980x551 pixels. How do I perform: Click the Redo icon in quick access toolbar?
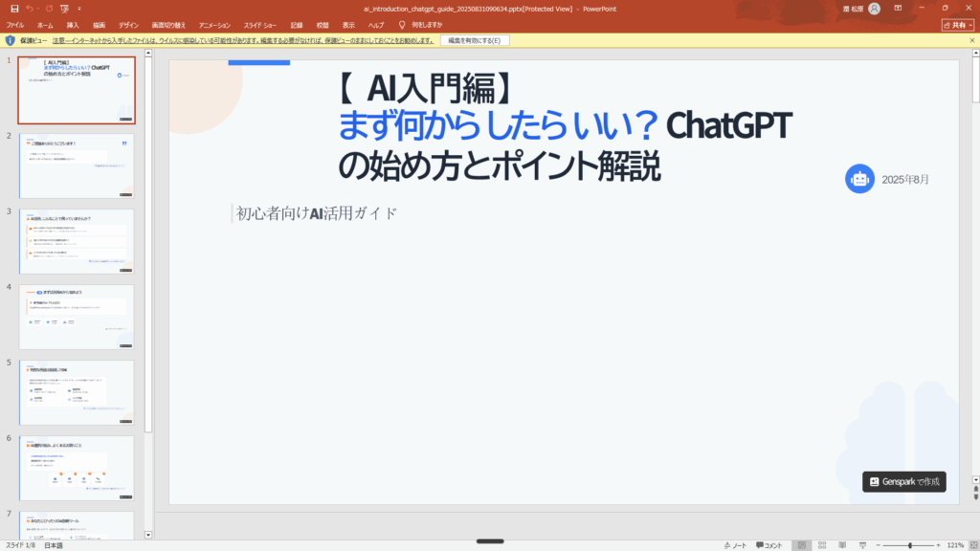49,9
